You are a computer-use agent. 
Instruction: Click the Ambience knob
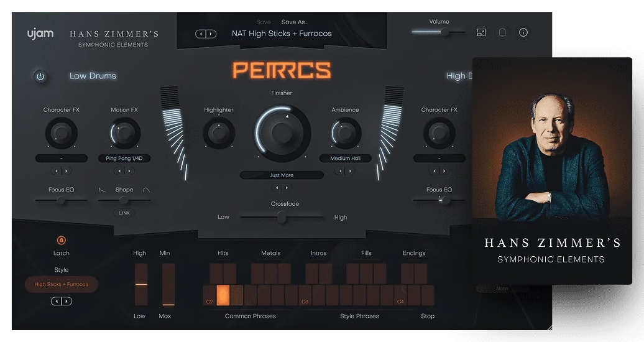click(345, 133)
